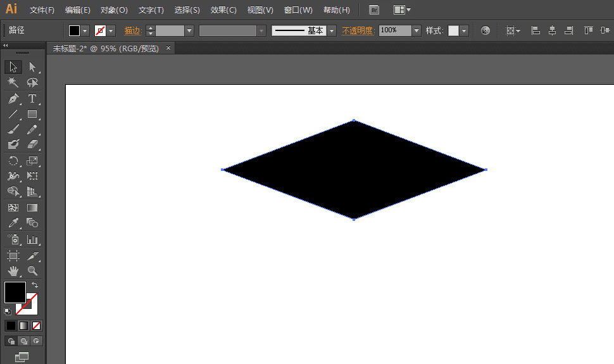Open the 效果(C) menu

(x=223, y=10)
